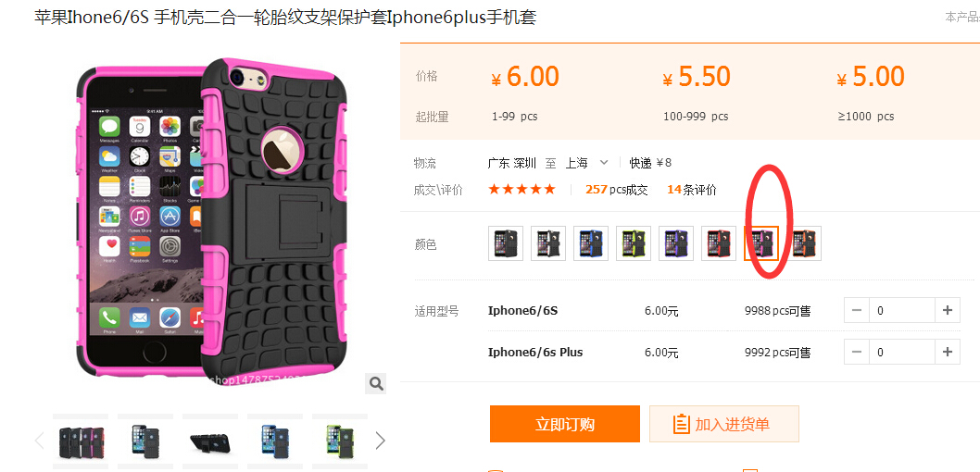Image resolution: width=980 pixels, height=472 pixels.
Task: Click 立即订购 order now button
Action: click(565, 424)
